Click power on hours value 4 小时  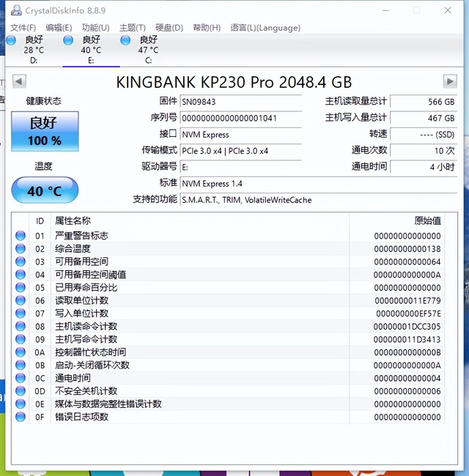click(424, 167)
